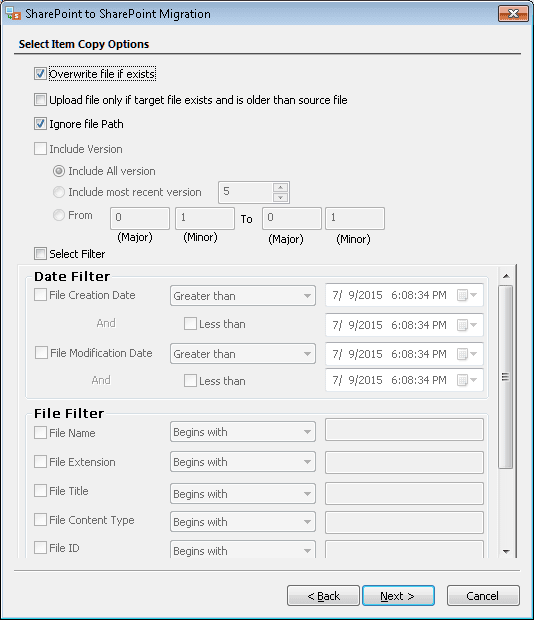The width and height of the screenshot is (534, 620).
Task: Click the From Major version field
Action: tap(140, 218)
